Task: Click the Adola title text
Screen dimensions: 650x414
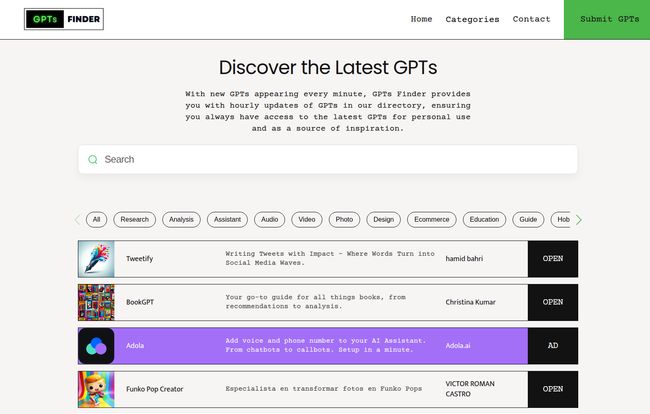Action: [135, 346]
